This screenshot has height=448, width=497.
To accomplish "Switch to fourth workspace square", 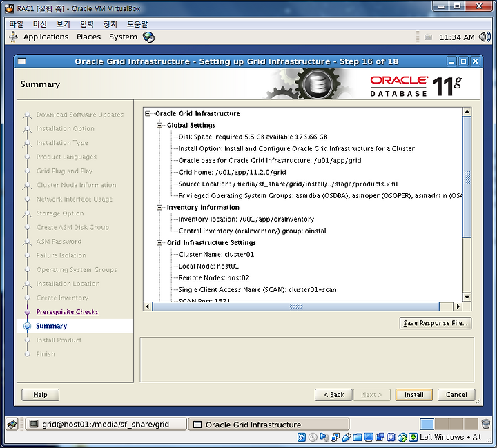I will [471, 424].
